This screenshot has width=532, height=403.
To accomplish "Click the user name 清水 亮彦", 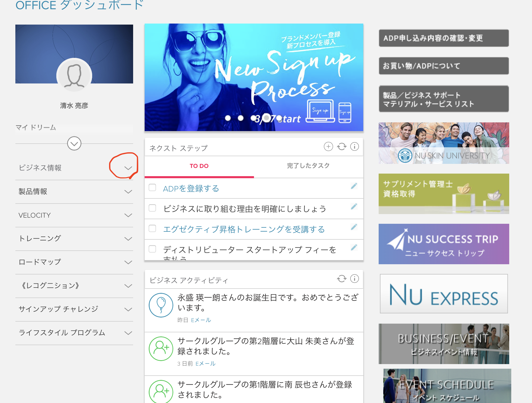I will 74,105.
